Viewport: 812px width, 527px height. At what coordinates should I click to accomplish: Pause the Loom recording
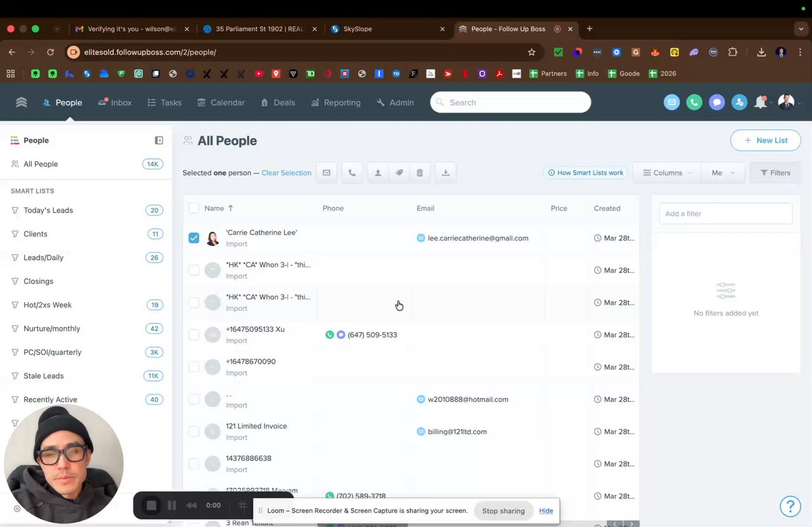(171, 505)
